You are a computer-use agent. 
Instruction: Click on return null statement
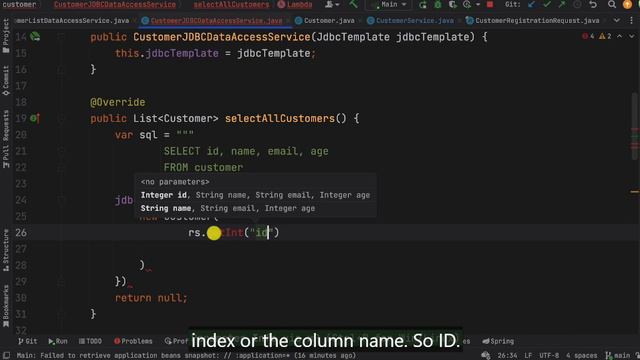151,298
